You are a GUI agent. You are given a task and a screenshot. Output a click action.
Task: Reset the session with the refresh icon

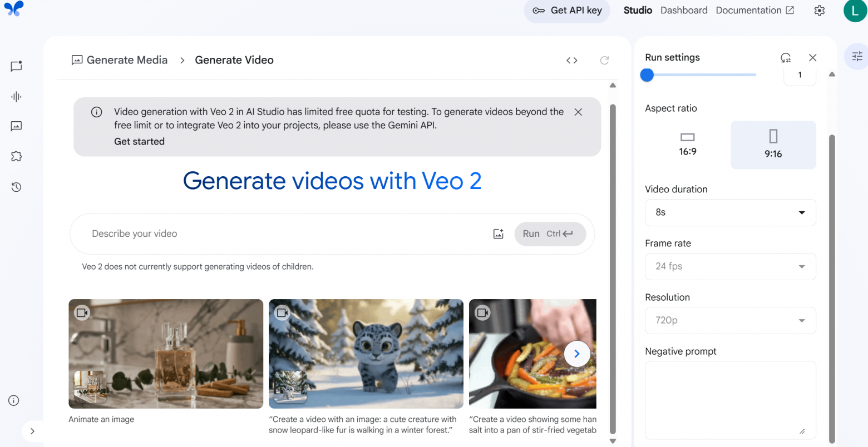click(x=604, y=60)
